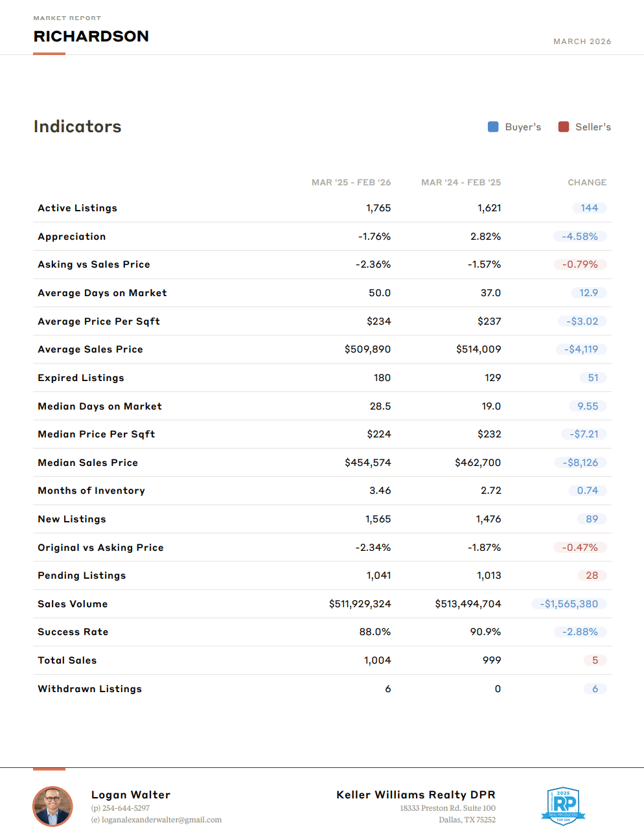Click the Appreciation change badge -4.58%
Image resolution: width=644 pixels, height=836 pixels.
(x=580, y=237)
